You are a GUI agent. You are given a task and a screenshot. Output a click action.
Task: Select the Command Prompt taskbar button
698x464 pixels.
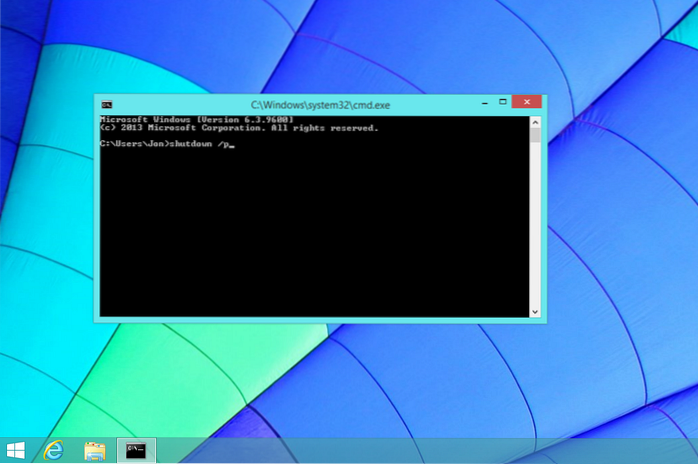coord(136,451)
